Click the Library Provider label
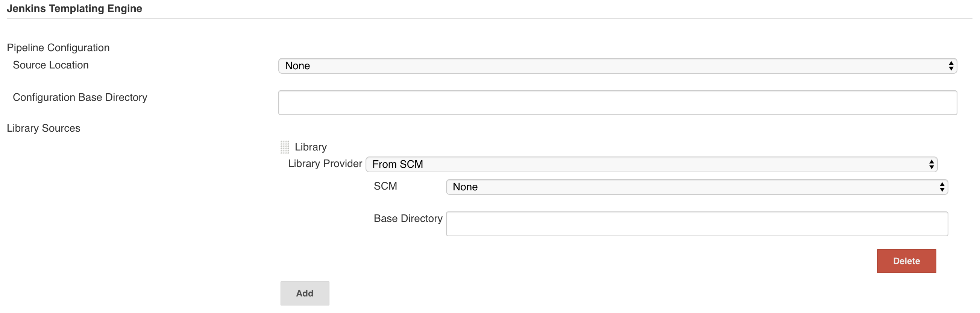The height and width of the screenshot is (313, 980). pos(325,164)
